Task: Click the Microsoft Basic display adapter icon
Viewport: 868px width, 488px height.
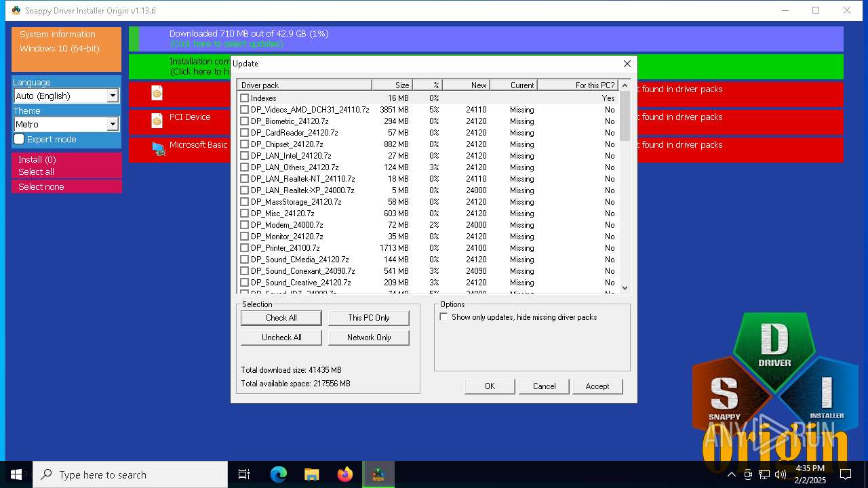Action: [x=159, y=149]
